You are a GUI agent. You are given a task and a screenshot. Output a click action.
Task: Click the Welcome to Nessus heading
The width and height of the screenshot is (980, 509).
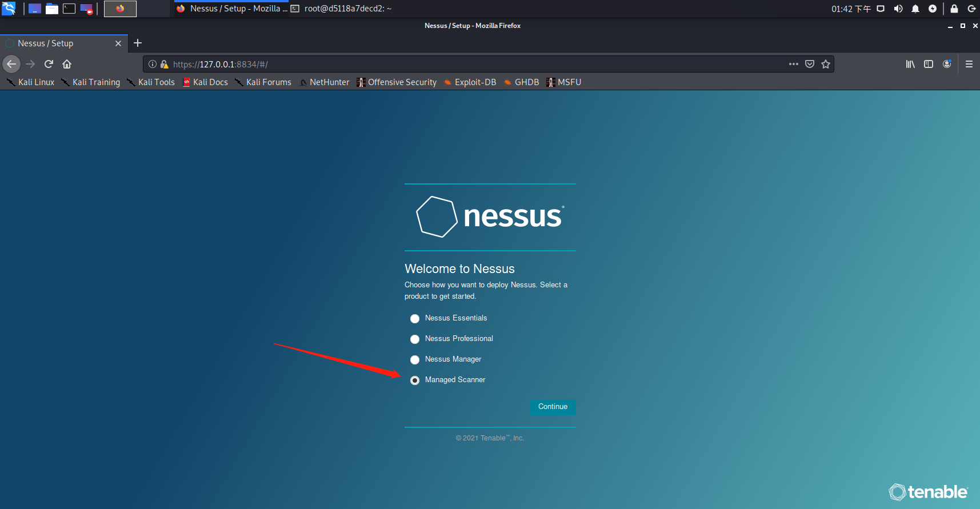[x=459, y=268]
